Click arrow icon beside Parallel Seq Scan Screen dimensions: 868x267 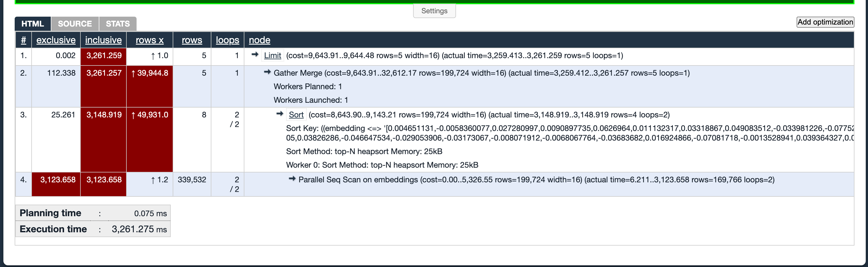292,179
